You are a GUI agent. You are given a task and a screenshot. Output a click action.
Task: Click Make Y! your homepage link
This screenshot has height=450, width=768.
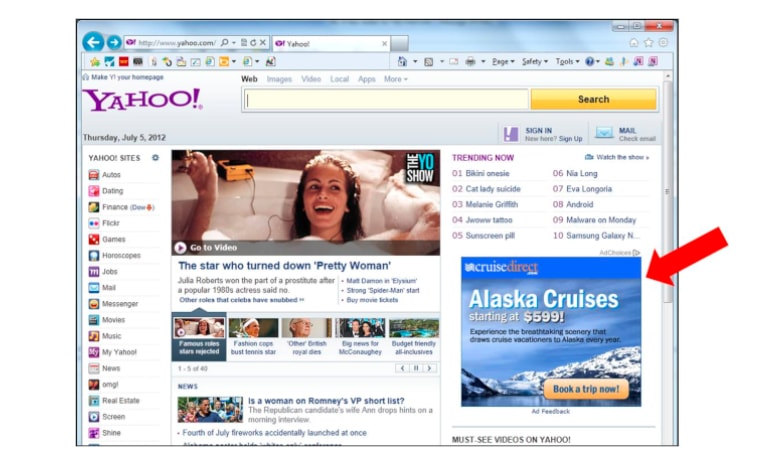127,77
